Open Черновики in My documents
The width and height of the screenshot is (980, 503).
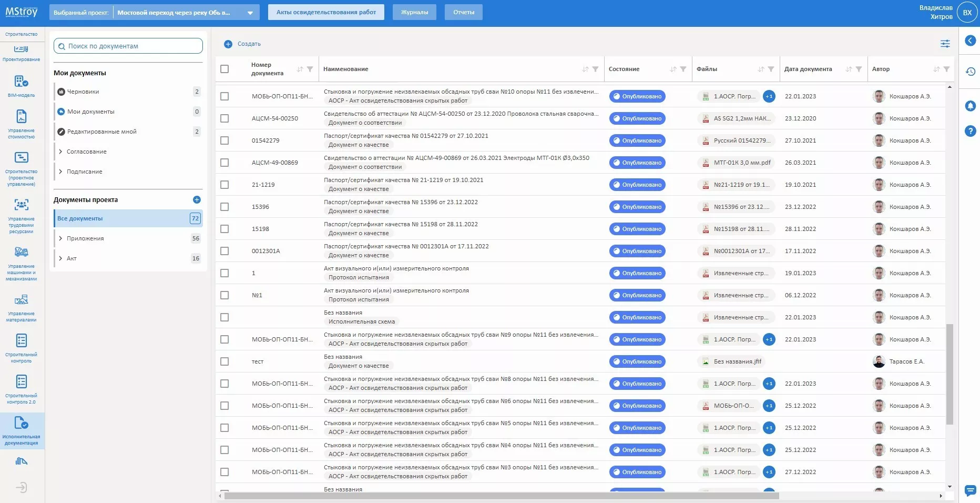(x=83, y=92)
